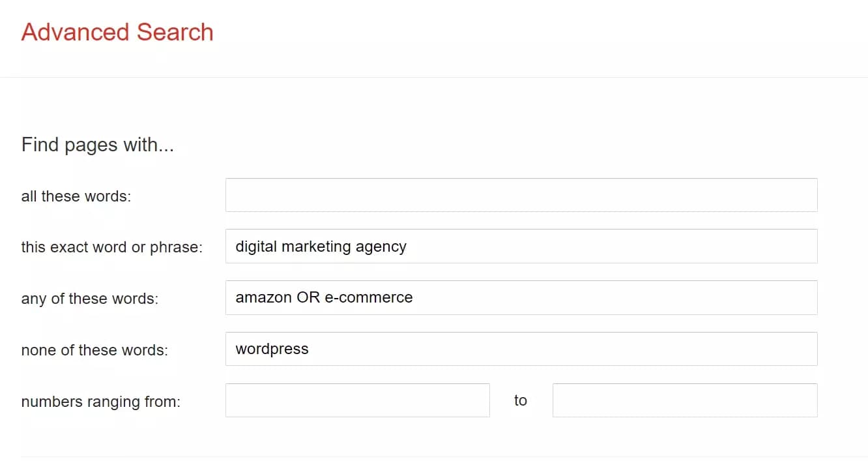Click the 'none of these words:' label
868x461 pixels.
pos(95,349)
